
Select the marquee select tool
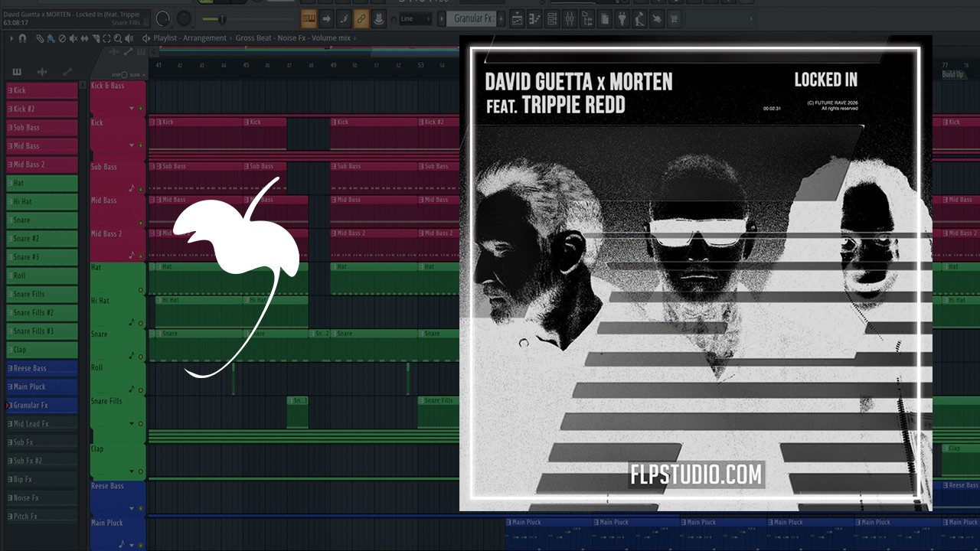click(106, 37)
